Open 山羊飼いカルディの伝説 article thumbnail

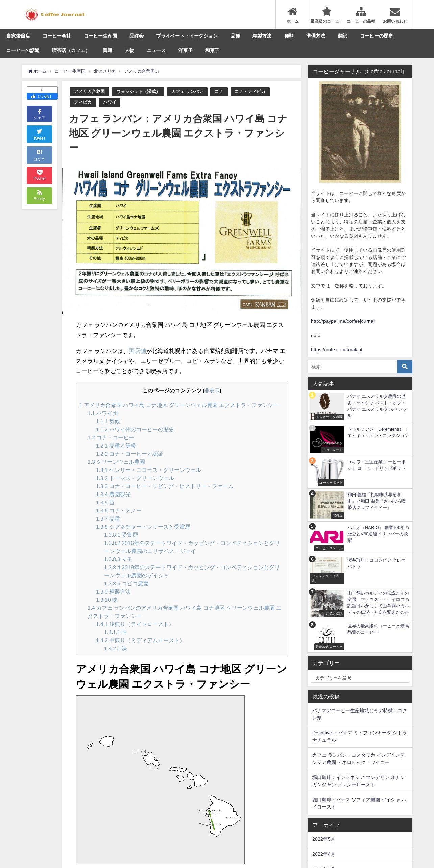(327, 603)
